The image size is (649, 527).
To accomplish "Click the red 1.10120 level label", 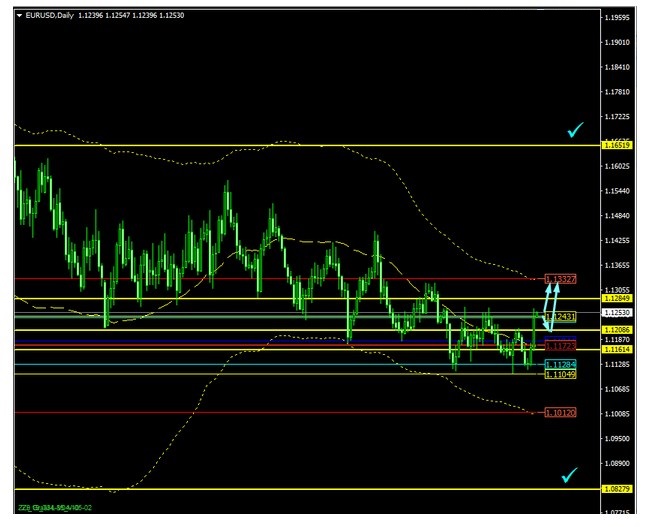I will (561, 412).
